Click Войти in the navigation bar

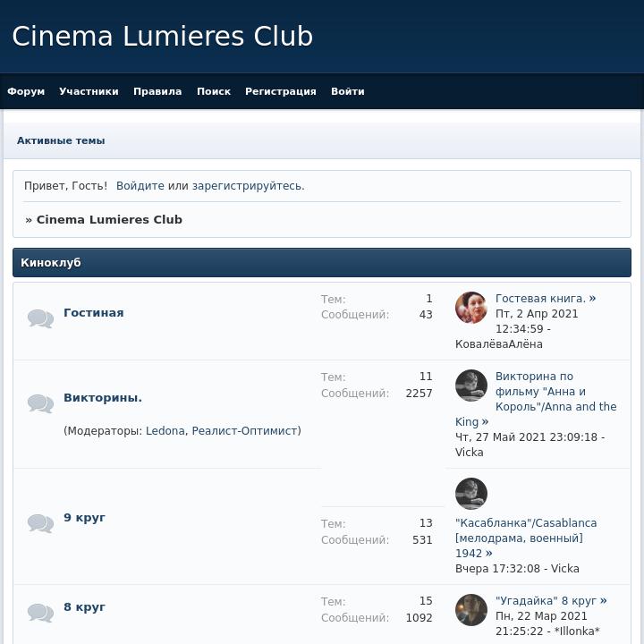click(x=347, y=91)
